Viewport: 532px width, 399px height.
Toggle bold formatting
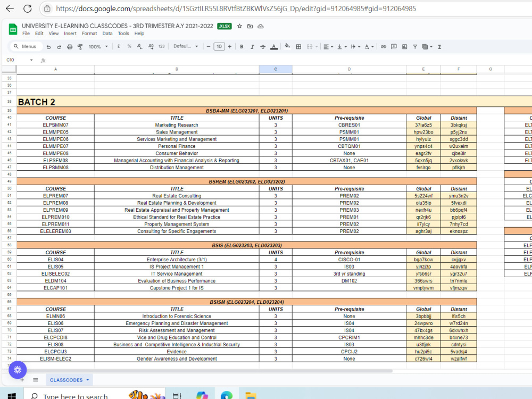[242, 47]
